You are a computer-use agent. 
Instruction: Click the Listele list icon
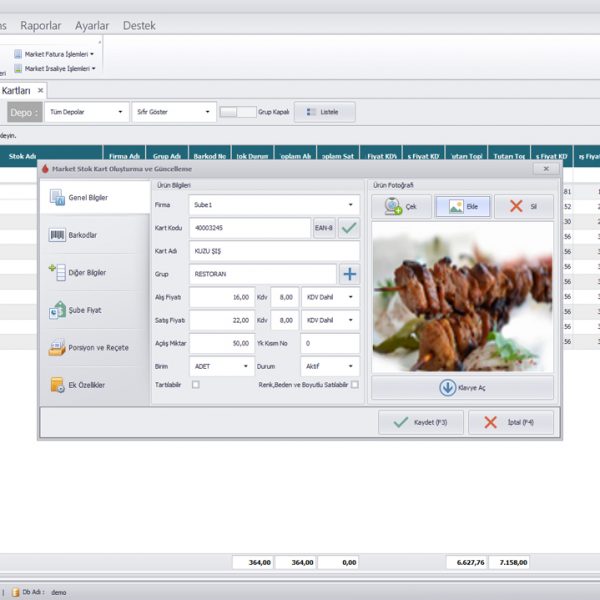311,112
